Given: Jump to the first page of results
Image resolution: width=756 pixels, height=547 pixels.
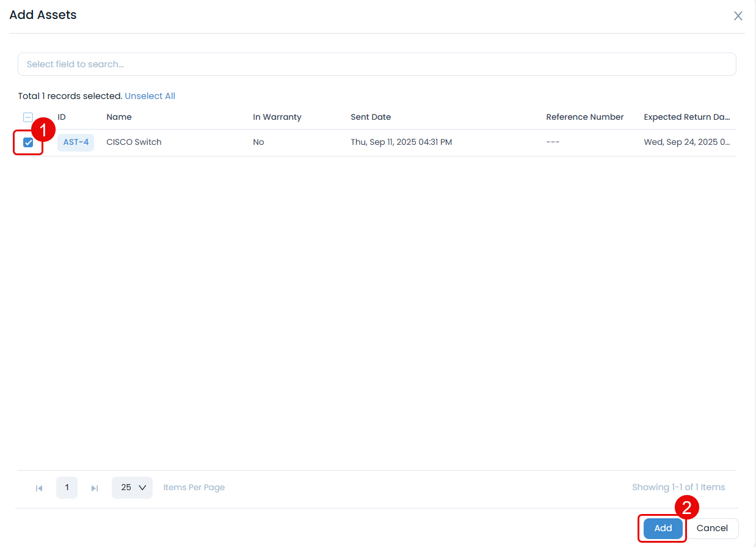Looking at the screenshot, I should [x=39, y=487].
